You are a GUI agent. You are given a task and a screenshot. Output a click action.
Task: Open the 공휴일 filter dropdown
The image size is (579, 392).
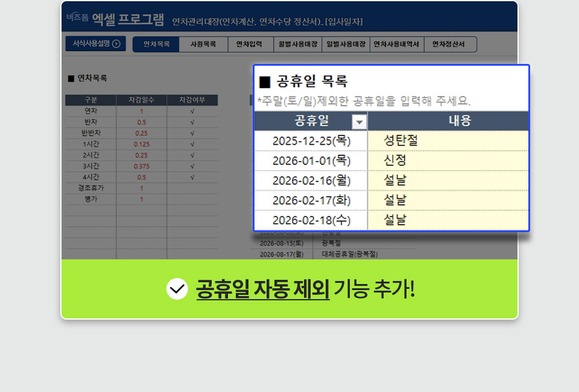click(x=358, y=121)
